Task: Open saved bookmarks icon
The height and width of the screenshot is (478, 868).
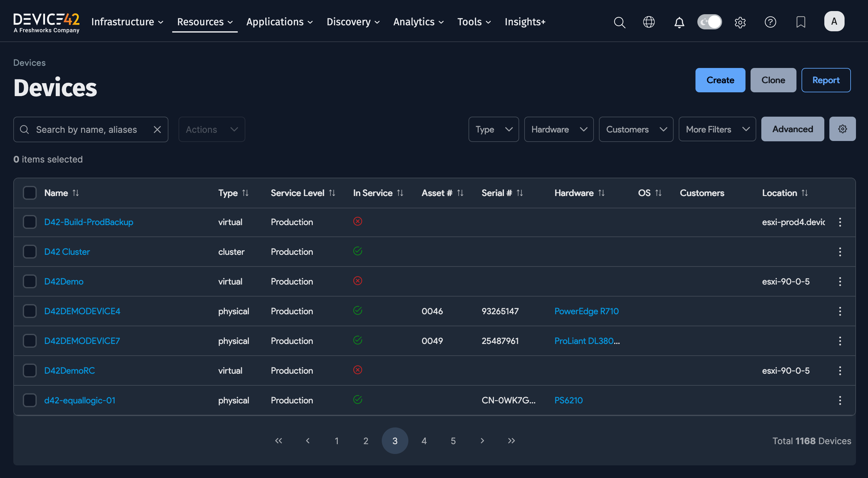Action: [801, 22]
